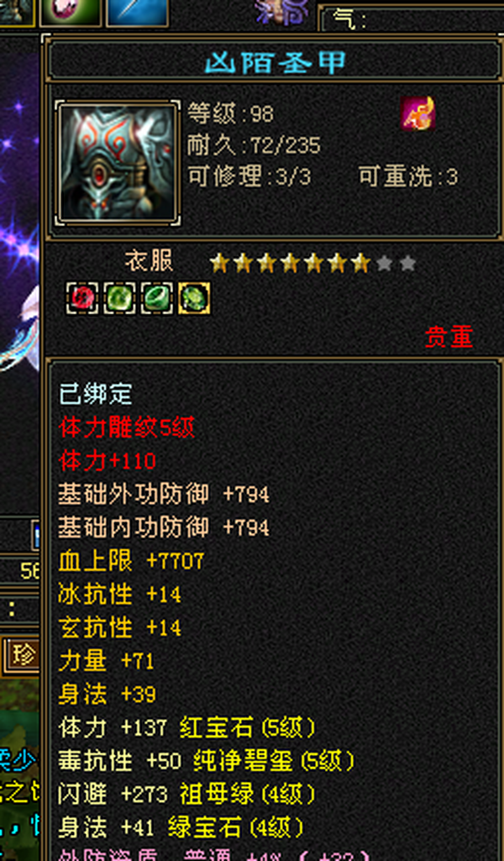Toggle the eighth grey star
The image size is (504, 861).
click(x=385, y=264)
